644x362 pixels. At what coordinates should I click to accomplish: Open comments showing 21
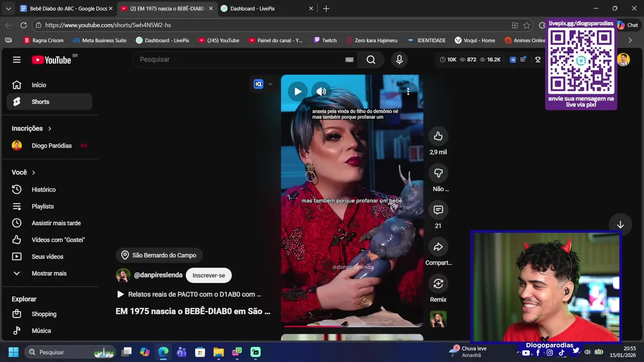point(438,210)
